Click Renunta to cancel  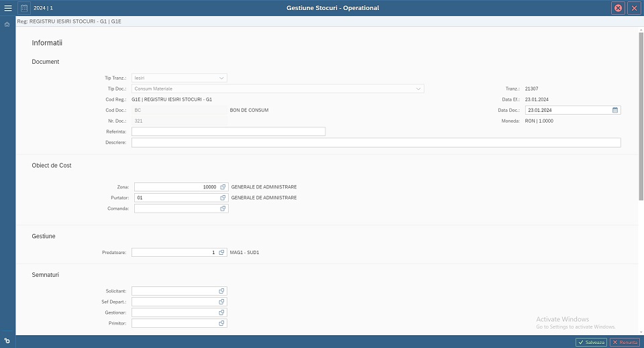tap(625, 342)
